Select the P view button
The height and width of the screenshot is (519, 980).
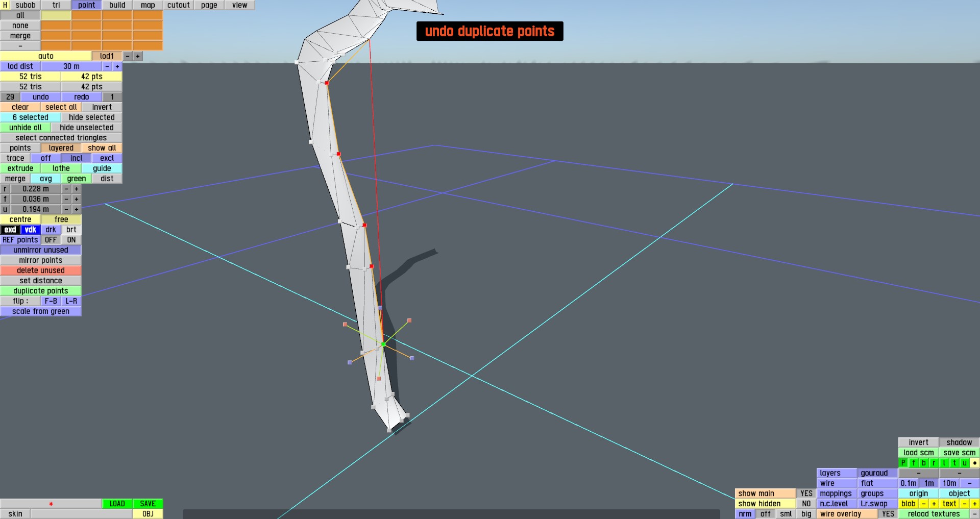click(x=903, y=463)
